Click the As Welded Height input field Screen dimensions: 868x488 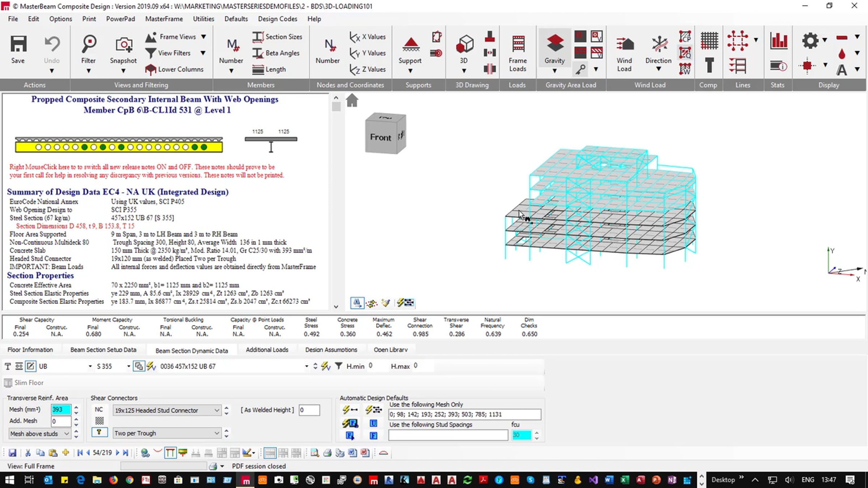tap(309, 410)
